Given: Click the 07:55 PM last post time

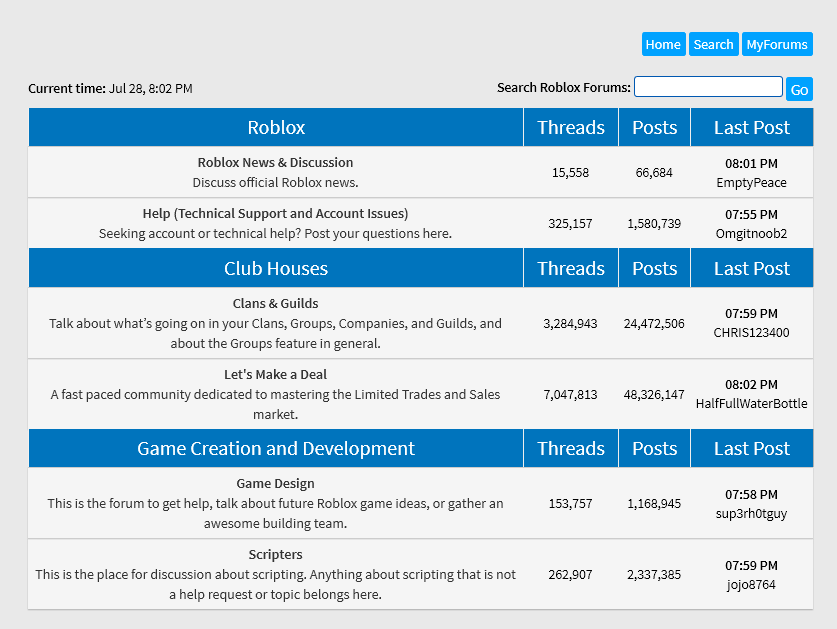Looking at the screenshot, I should (x=752, y=215).
